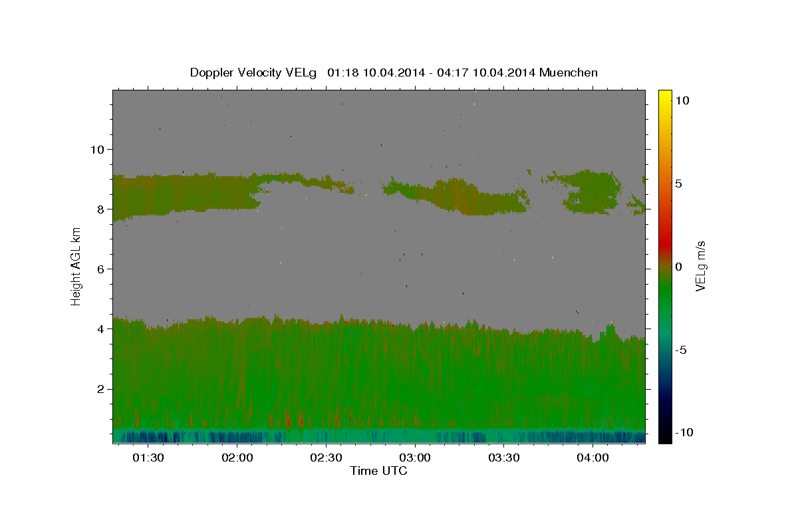Viewport: 798px width, 532px height.
Task: Click the height label '4'
Action: pyautogui.click(x=100, y=329)
